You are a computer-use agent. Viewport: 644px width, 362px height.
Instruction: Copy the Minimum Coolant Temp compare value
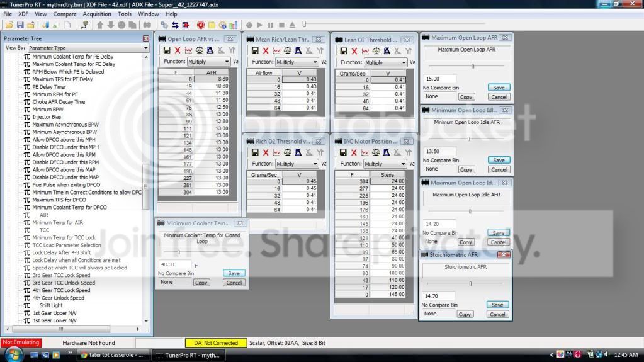pos(201,283)
